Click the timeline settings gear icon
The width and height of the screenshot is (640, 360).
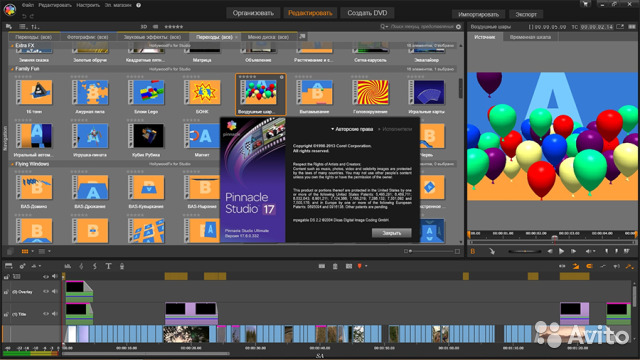(x=22, y=266)
